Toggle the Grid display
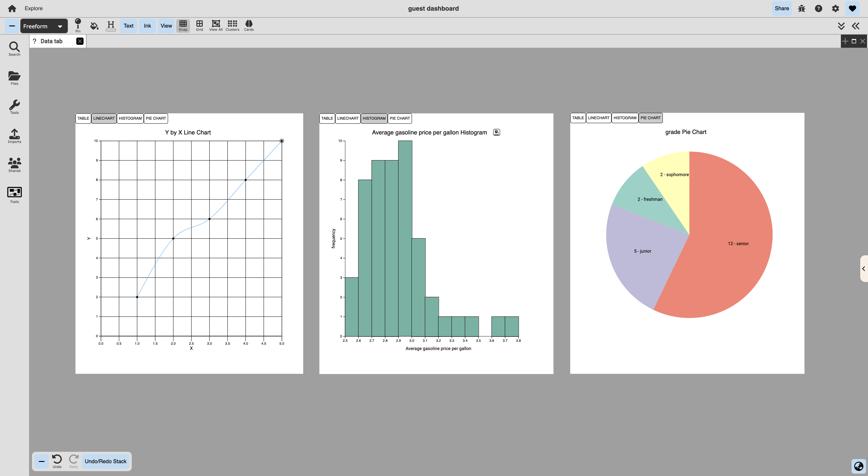 pyautogui.click(x=200, y=25)
